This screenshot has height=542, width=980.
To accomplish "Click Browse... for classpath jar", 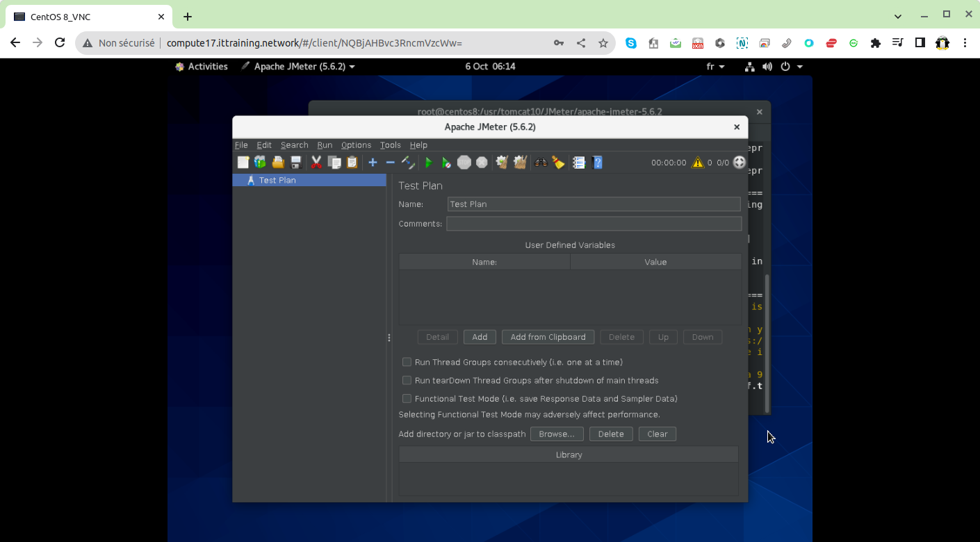I will pos(557,434).
